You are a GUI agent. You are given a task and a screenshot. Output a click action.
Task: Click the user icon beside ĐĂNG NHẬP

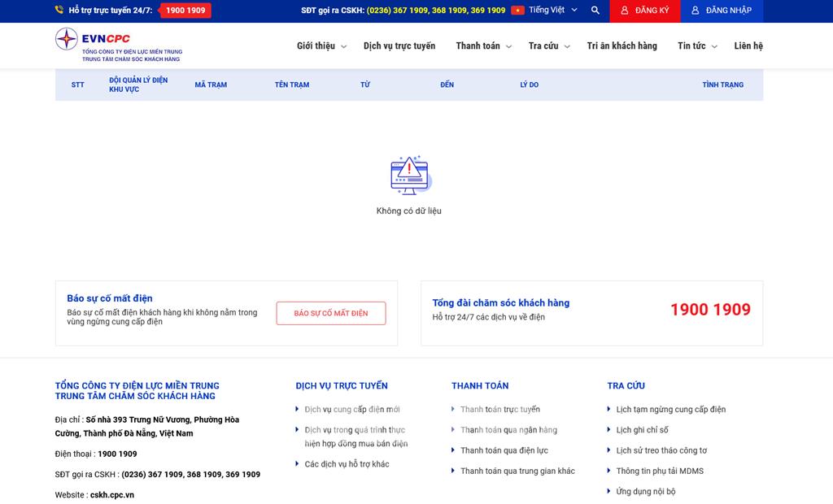[x=696, y=11]
